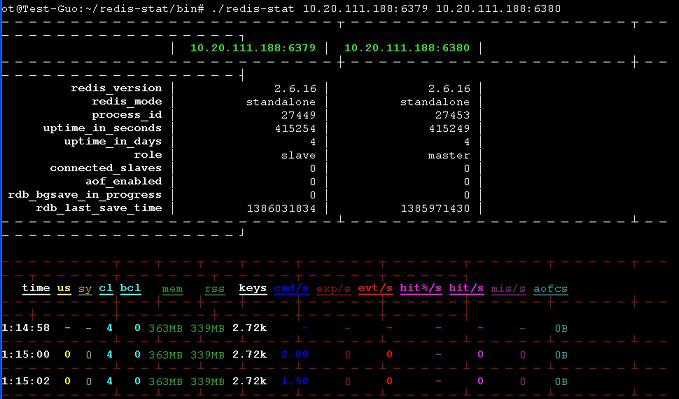Screen dimensions: 679x399
Task: Click the rdb_bgsave_in_progress row label
Action: tap(84, 195)
